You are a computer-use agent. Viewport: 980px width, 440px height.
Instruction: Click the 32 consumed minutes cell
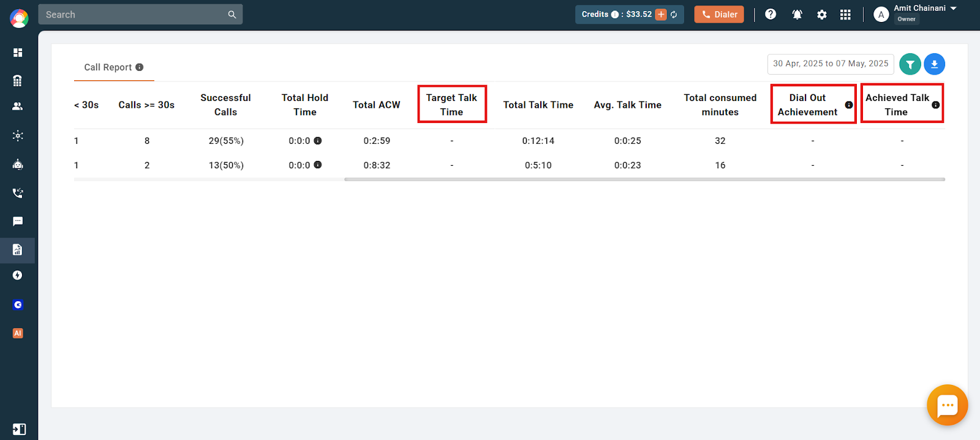pyautogui.click(x=720, y=141)
